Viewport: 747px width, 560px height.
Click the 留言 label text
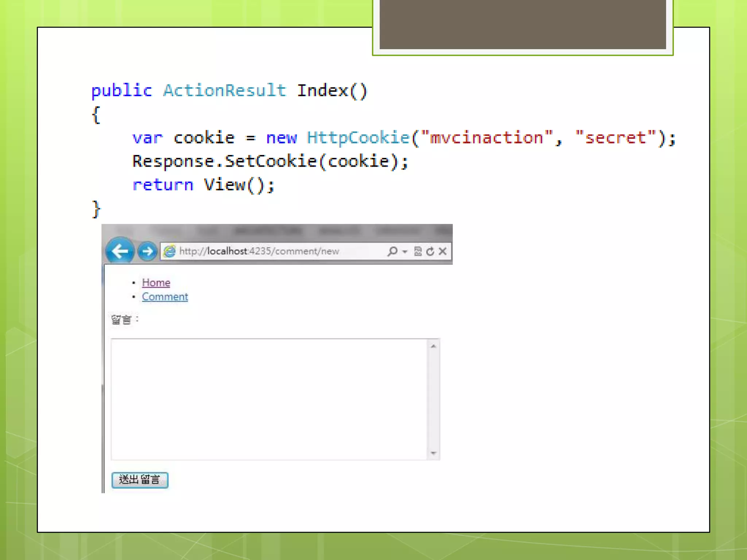[x=121, y=320]
